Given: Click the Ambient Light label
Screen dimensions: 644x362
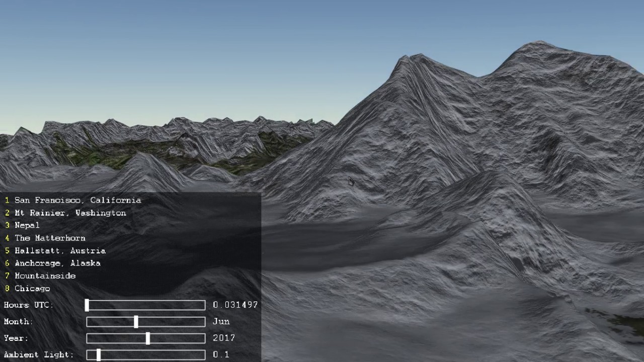Looking at the screenshot, I should coord(39,354).
